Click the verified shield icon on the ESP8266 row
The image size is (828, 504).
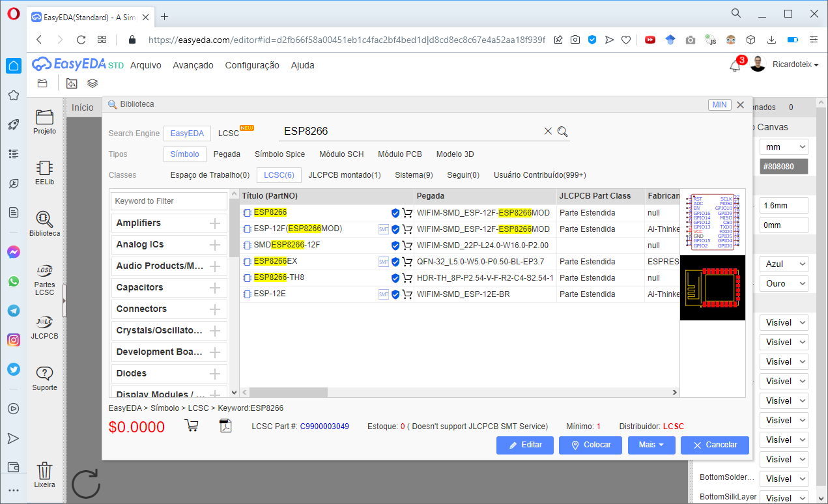click(395, 212)
